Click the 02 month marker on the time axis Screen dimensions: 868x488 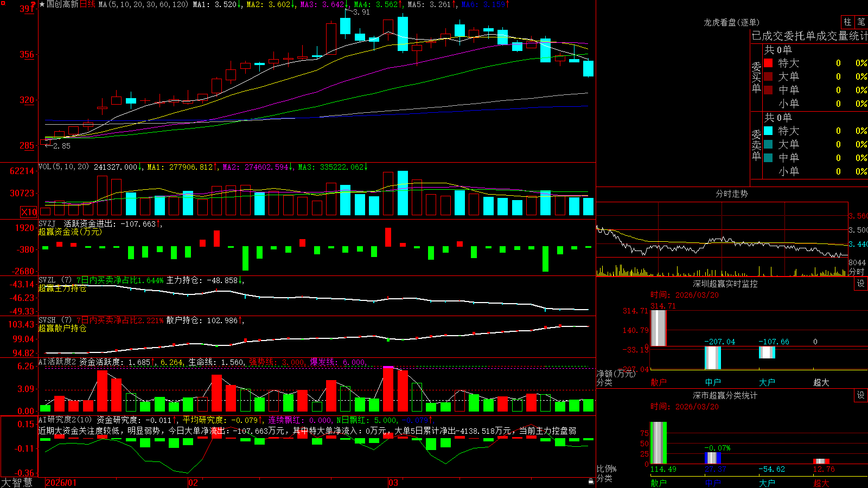pos(193,483)
